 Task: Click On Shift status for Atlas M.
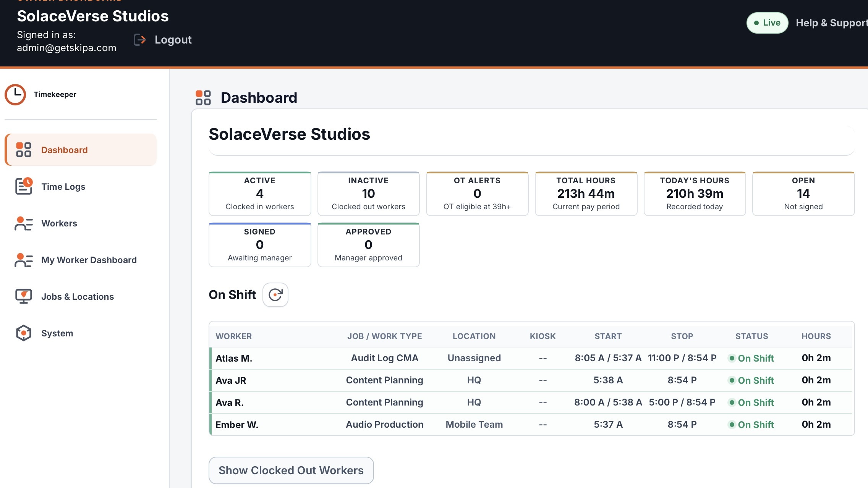(x=751, y=358)
